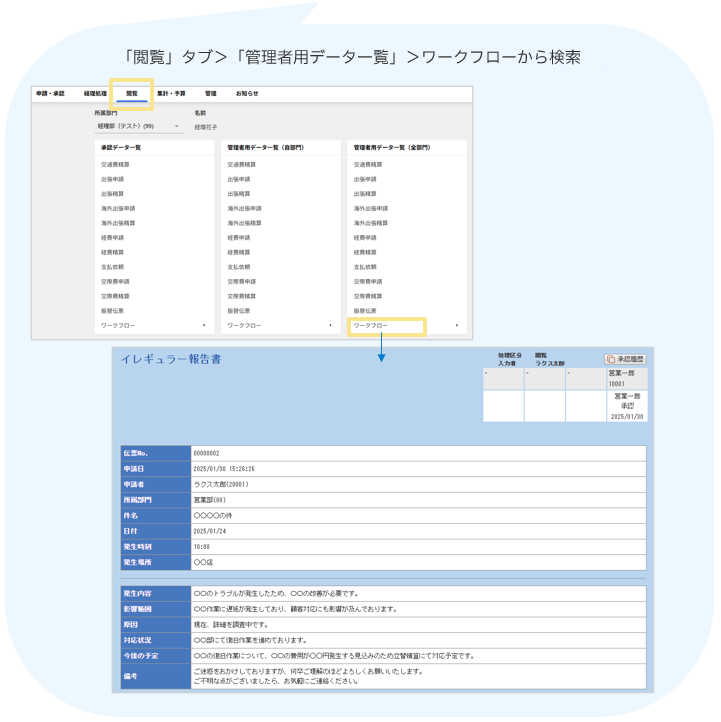Click the 備考 remarks text field
721x722 pixels.
[418, 677]
